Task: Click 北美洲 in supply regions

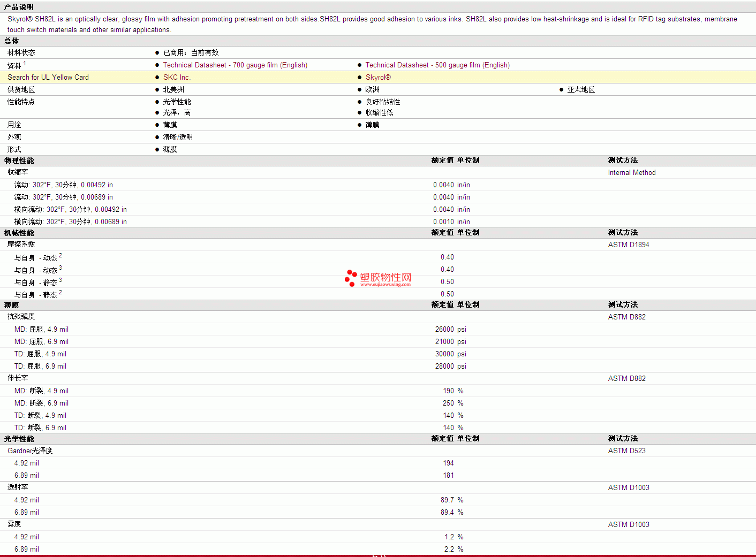Action: point(173,89)
